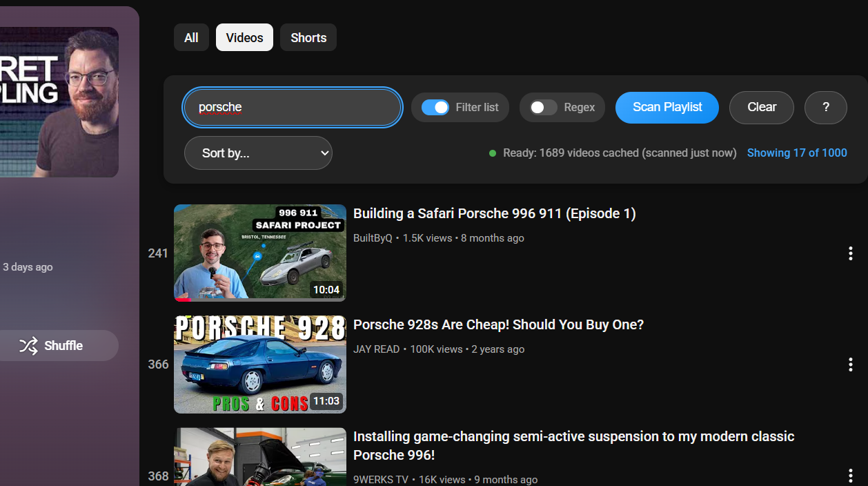Open the 9WERKS suspension video thumbnail
Screen dimensions: 868x486
(x=260, y=457)
